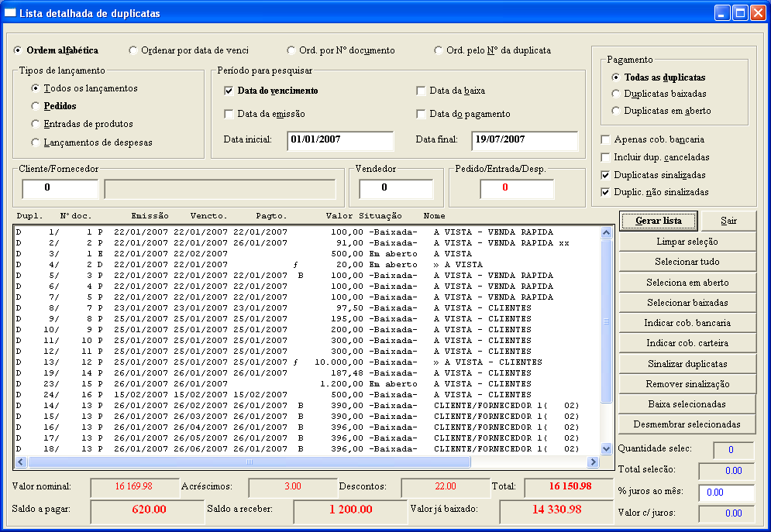
Task: Click the Sair button
Action: (x=728, y=221)
